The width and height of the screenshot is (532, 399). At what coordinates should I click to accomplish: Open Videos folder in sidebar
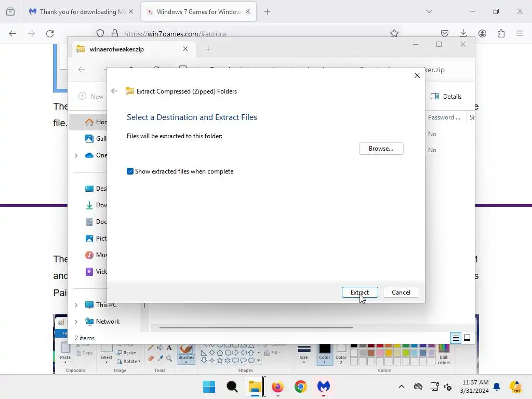click(96, 271)
